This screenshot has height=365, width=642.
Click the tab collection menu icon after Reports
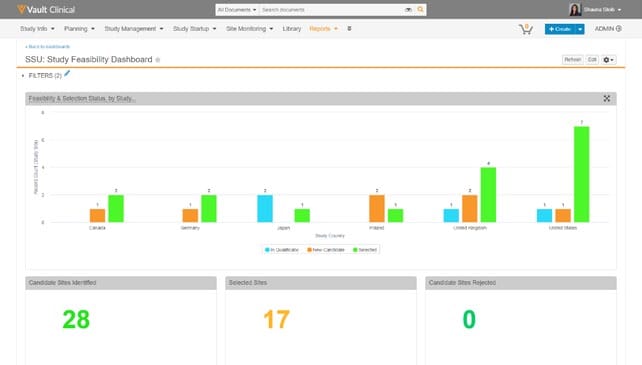[349, 29]
